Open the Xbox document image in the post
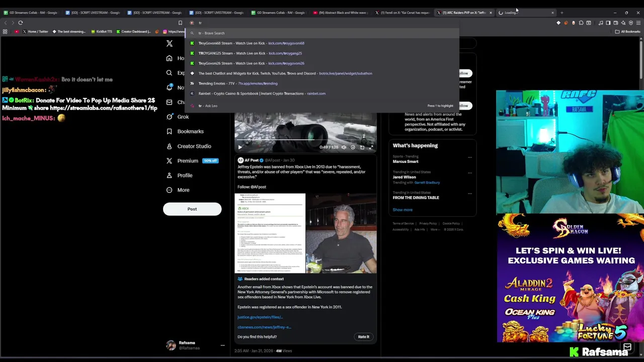This screenshot has height=362, width=644. pos(270,233)
